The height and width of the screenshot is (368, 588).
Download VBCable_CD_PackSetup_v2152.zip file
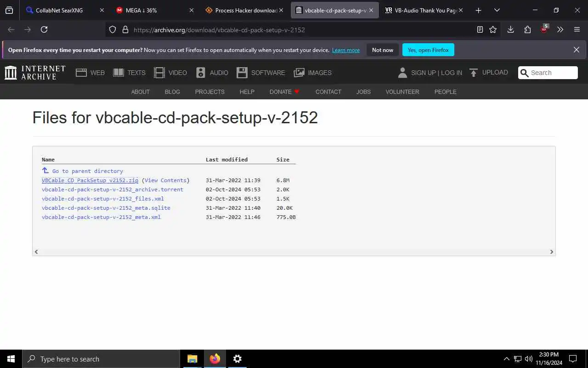[90, 180]
